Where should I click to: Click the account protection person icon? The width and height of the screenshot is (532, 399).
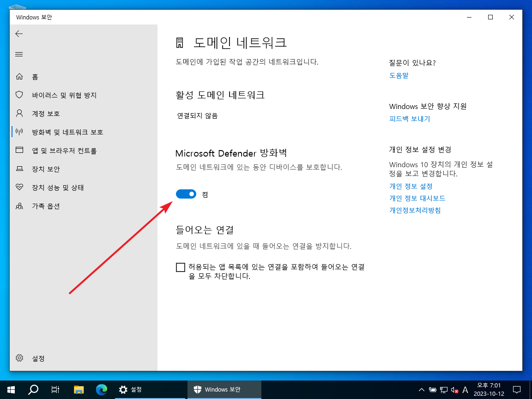(x=19, y=113)
